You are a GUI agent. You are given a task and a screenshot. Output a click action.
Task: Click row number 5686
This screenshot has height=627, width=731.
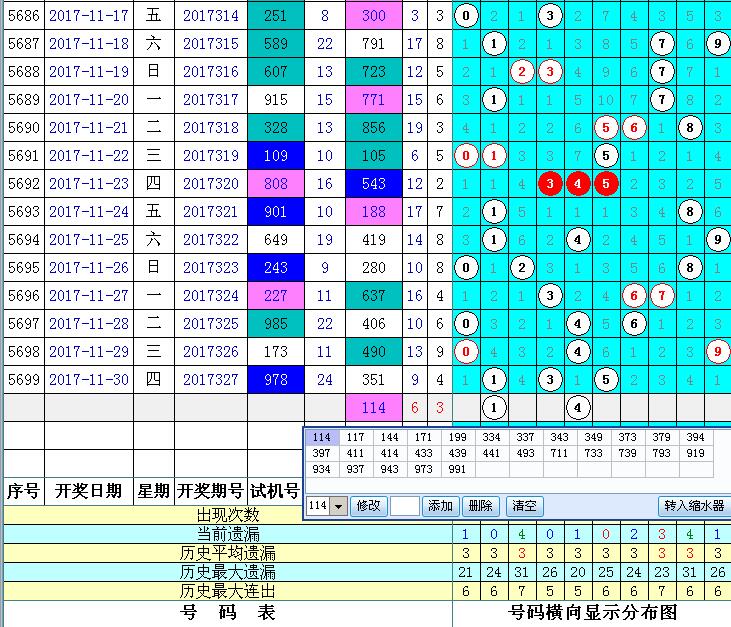[24, 16]
